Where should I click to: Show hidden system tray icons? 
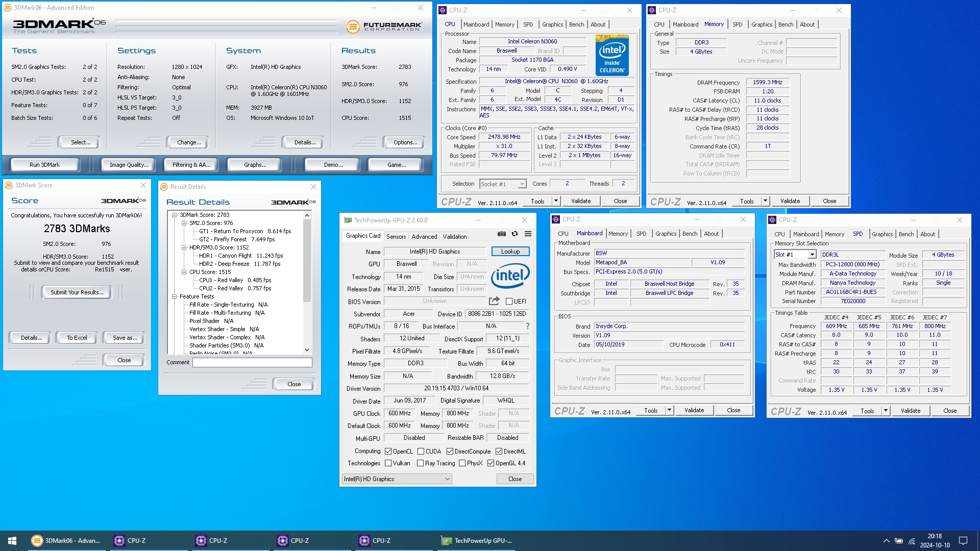886,541
